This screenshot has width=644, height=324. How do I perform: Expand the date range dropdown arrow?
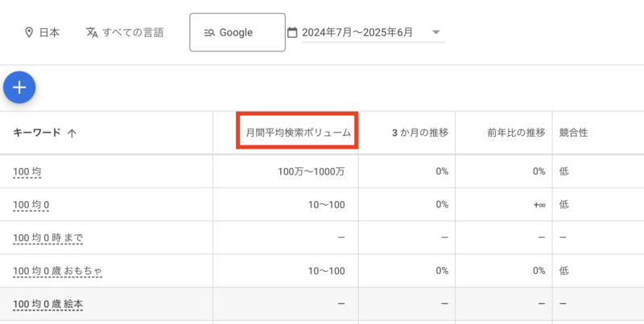[x=436, y=32]
